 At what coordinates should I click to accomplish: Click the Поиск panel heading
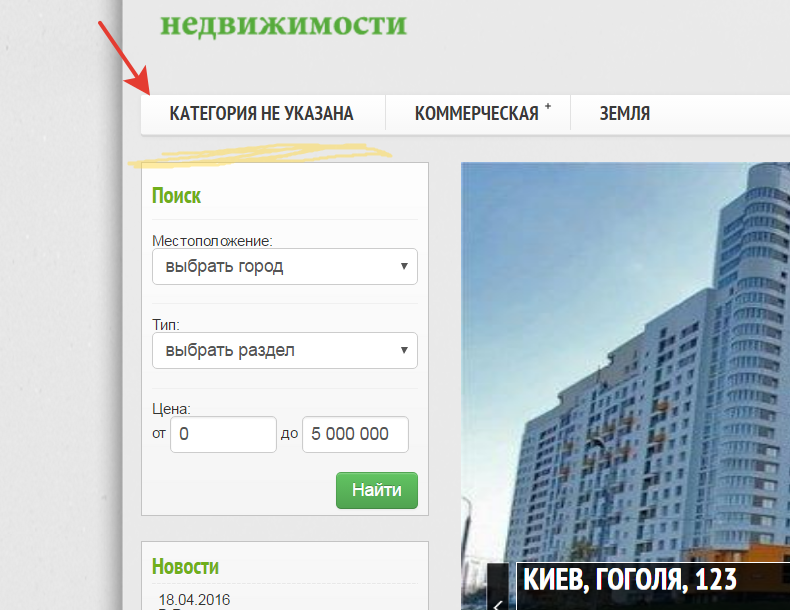pyautogui.click(x=176, y=196)
